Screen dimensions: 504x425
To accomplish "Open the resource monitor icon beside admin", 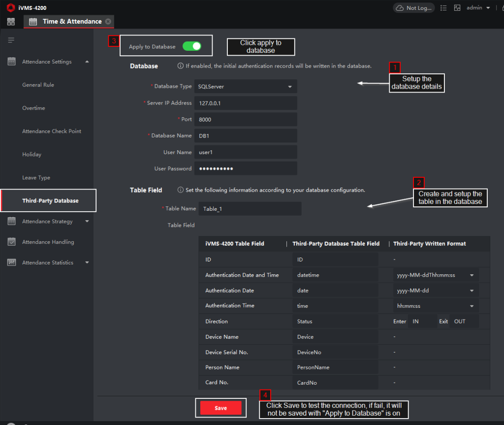I will pyautogui.click(x=457, y=8).
